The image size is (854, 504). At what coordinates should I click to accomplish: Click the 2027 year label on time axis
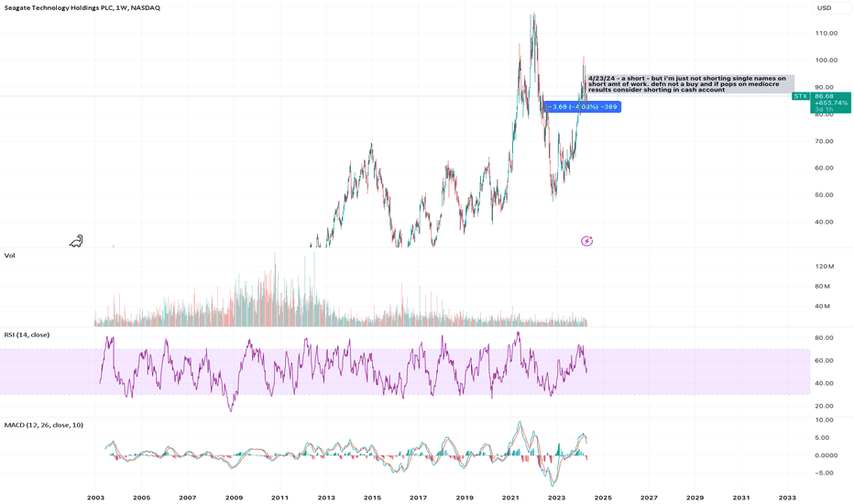(x=649, y=498)
